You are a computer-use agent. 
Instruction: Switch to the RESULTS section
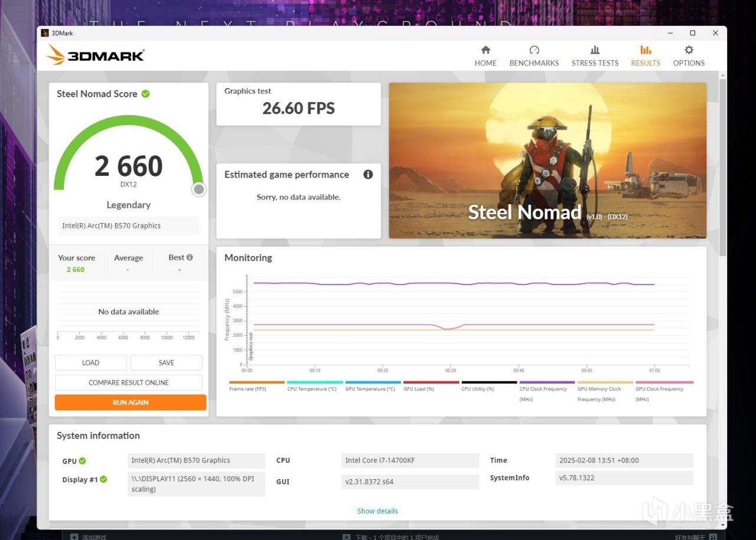[646, 56]
